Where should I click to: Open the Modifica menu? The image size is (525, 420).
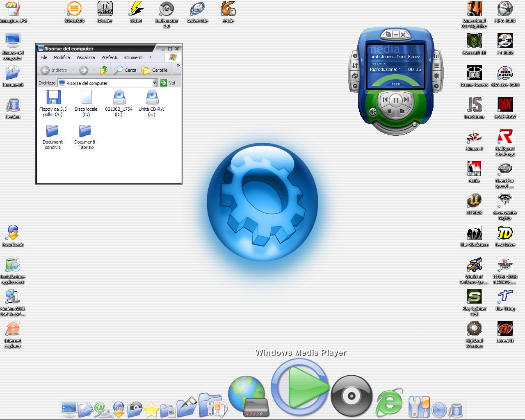(x=62, y=57)
